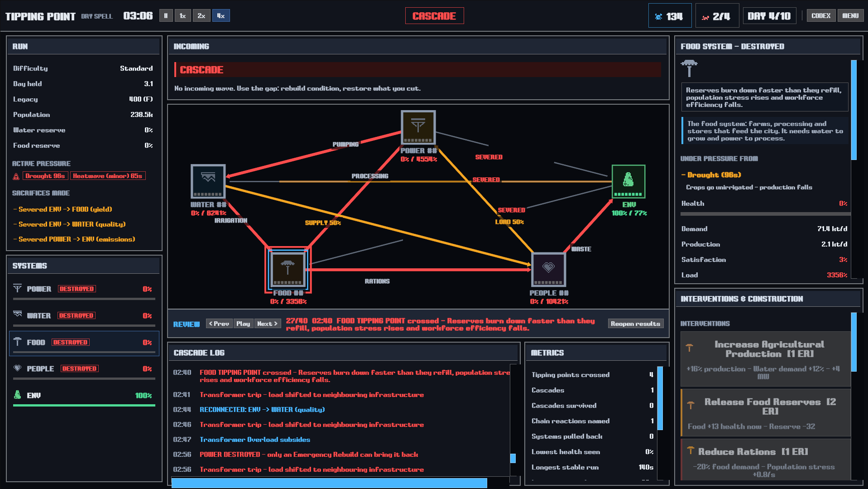Choose Increase Agricultural Production intervention
The image size is (868, 489).
(765, 359)
